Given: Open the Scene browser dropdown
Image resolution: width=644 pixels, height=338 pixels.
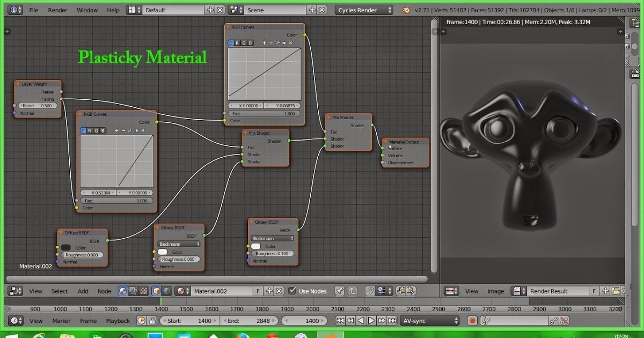Looking at the screenshot, I should (236, 10).
